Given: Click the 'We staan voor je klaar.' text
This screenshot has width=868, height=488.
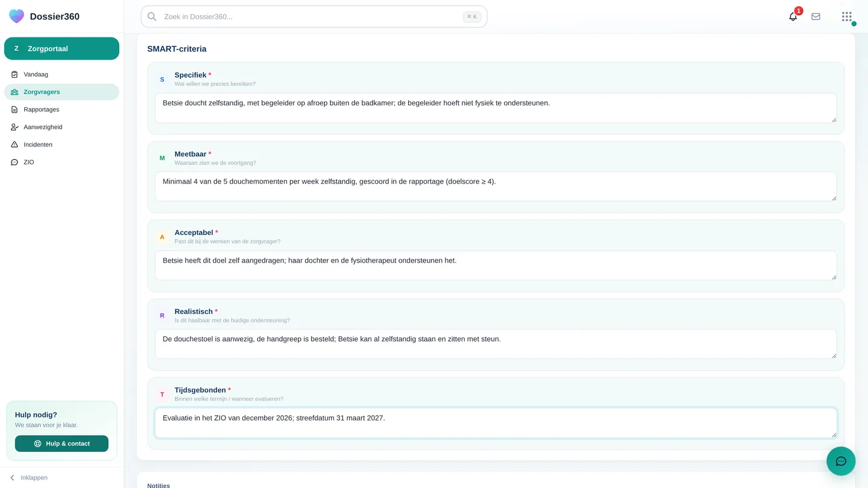Looking at the screenshot, I should [46, 425].
